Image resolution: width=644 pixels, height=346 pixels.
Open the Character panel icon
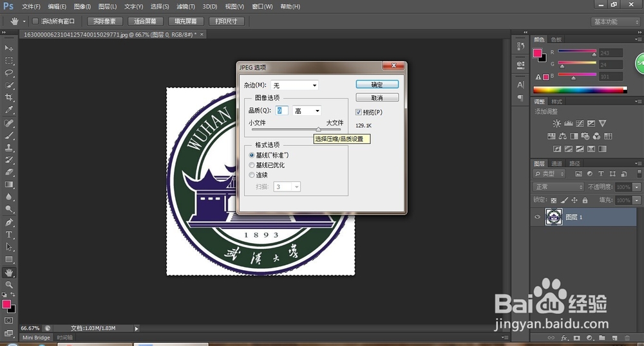click(x=521, y=85)
